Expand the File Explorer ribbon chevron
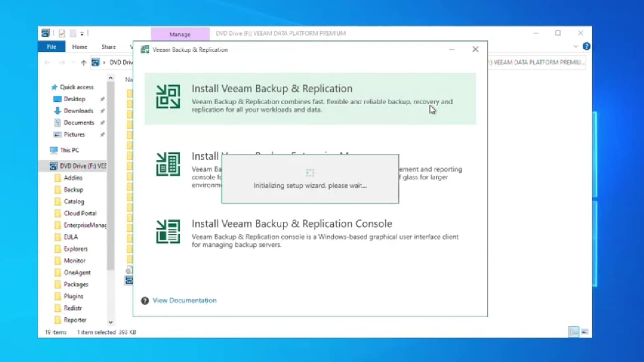This screenshot has height=362, width=644. [x=576, y=46]
